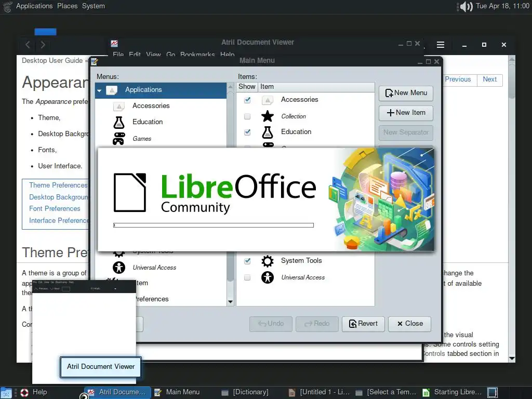Click the New Menu button
The image size is (532, 399).
pos(406,93)
